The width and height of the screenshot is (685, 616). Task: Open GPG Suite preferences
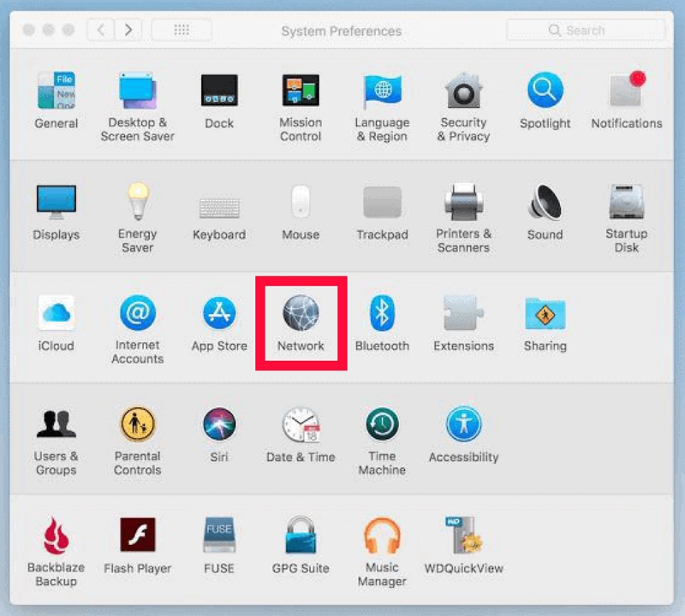coord(301,546)
